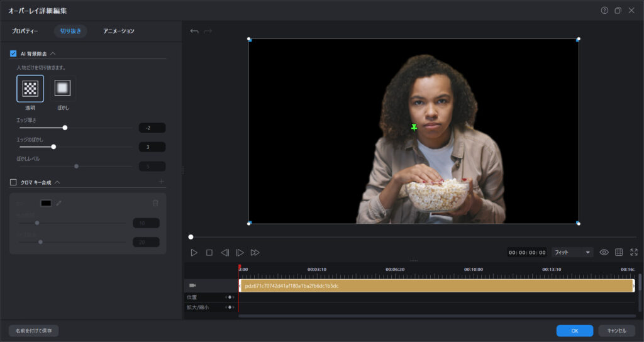Click the undo arrow above the preview
644x342 pixels.
pos(194,31)
